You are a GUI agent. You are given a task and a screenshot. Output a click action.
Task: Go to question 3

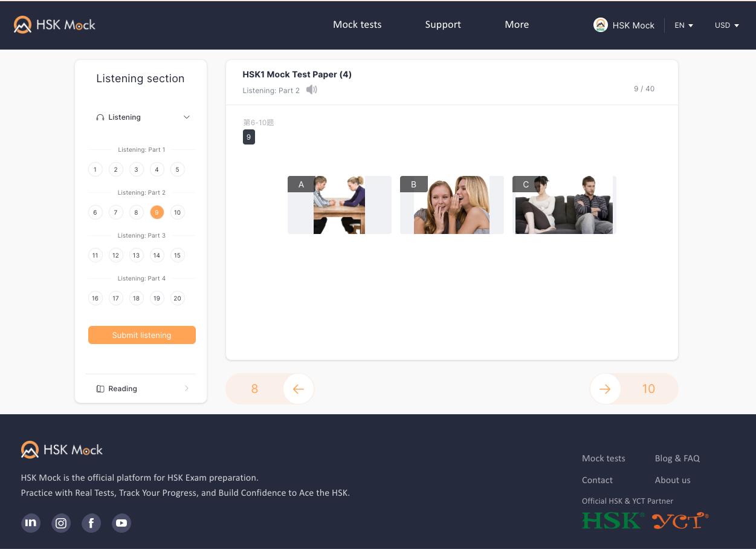pos(136,169)
